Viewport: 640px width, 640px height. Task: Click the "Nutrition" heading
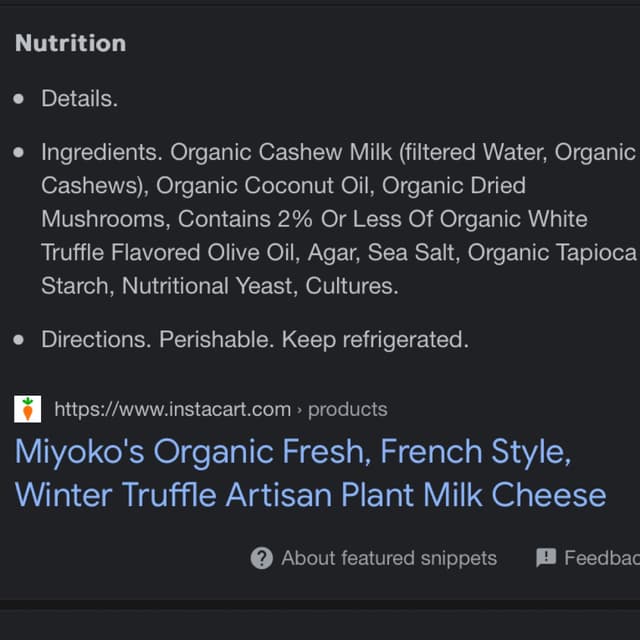coord(70,43)
